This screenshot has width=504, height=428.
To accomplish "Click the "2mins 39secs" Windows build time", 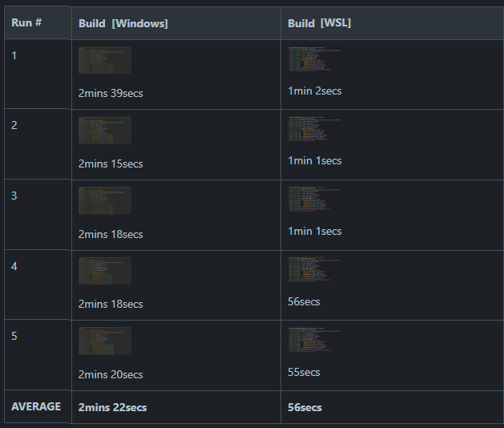I will (x=111, y=94).
